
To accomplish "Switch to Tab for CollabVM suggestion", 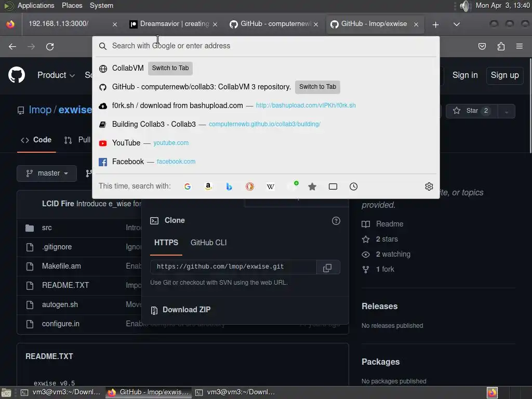I will point(170,68).
